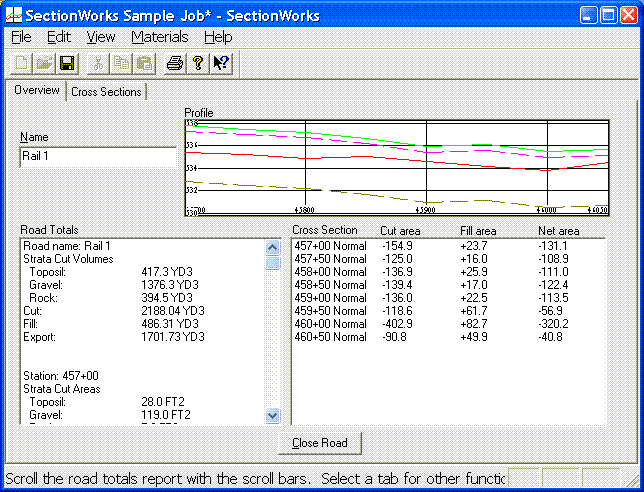Image resolution: width=644 pixels, height=492 pixels.
Task: Click the Close Road button
Action: [x=320, y=443]
